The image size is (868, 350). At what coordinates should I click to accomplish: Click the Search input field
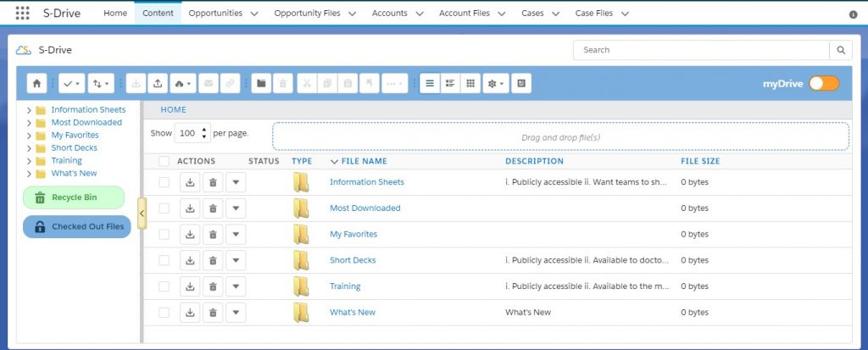point(701,50)
